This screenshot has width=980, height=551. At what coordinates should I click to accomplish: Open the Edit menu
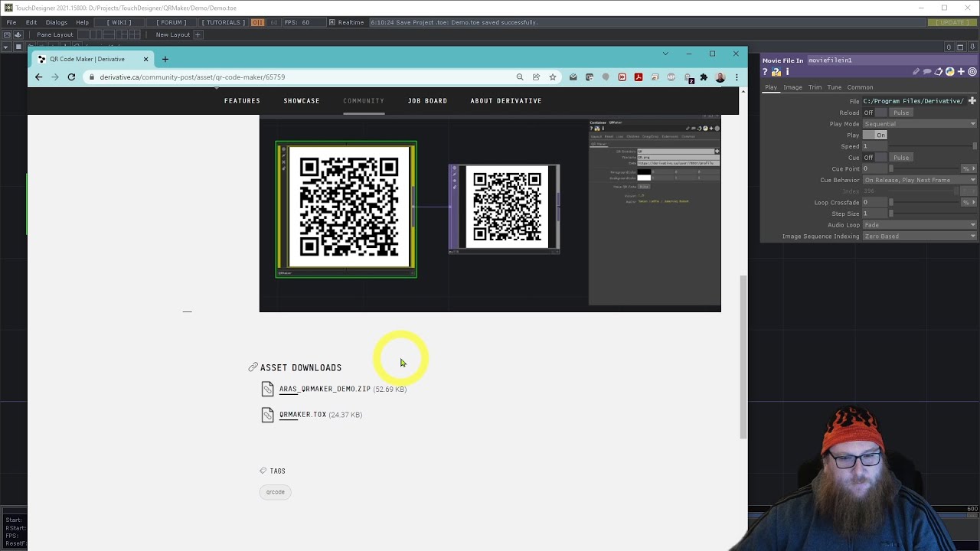pyautogui.click(x=31, y=22)
